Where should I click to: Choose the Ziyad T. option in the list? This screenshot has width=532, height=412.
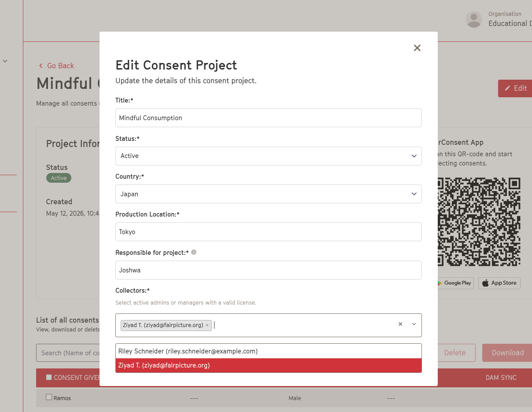269,365
